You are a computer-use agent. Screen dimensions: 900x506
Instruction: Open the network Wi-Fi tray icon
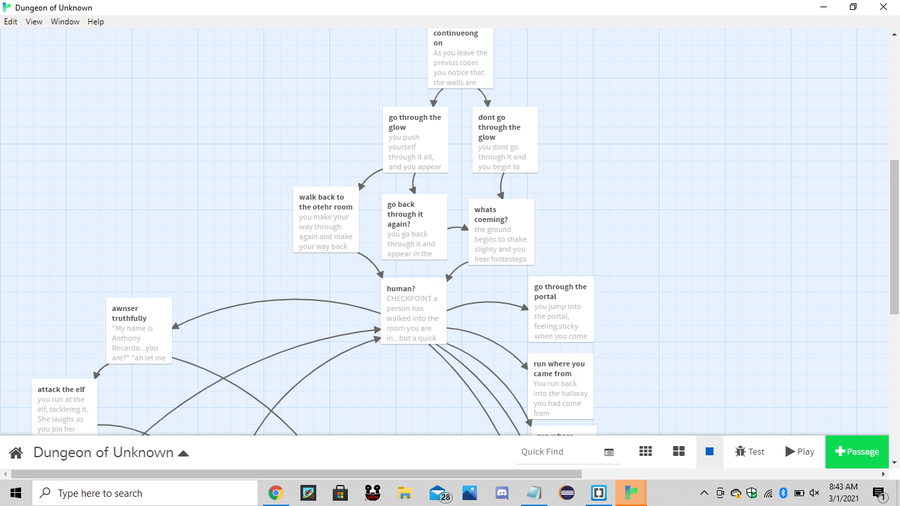(x=768, y=493)
